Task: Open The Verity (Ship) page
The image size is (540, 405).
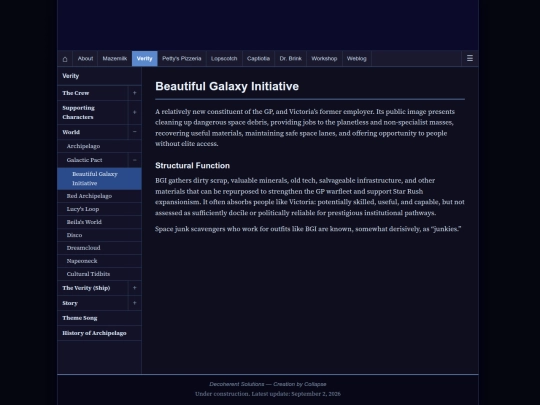Action: [x=93, y=288]
